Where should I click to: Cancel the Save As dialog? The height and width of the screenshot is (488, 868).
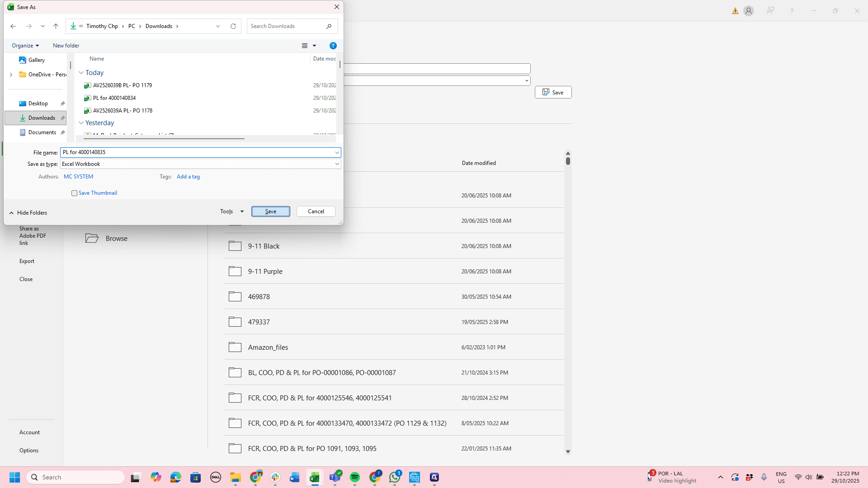click(316, 211)
